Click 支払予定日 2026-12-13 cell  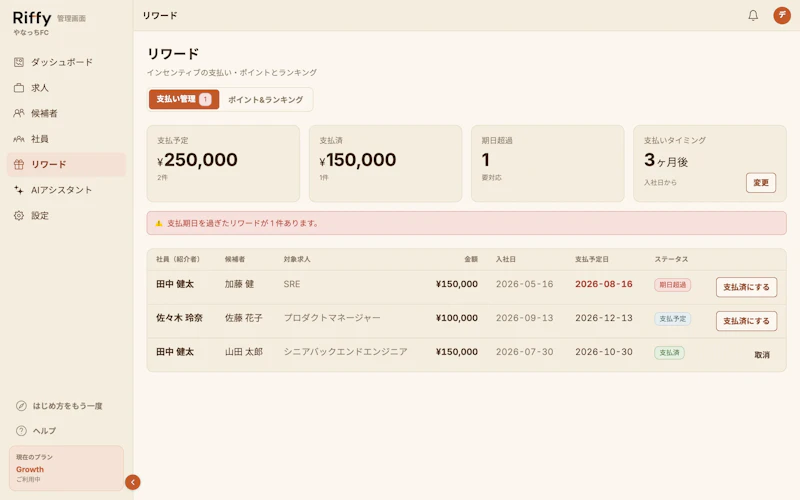[x=604, y=318]
